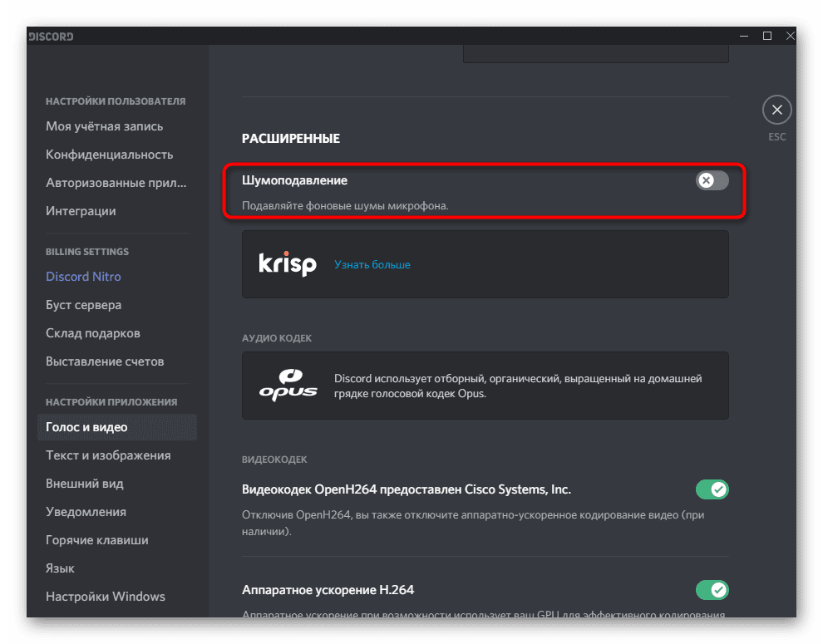Disable the Видеокодек OpenH264 toggle
The width and height of the screenshot is (823, 644).
point(712,489)
